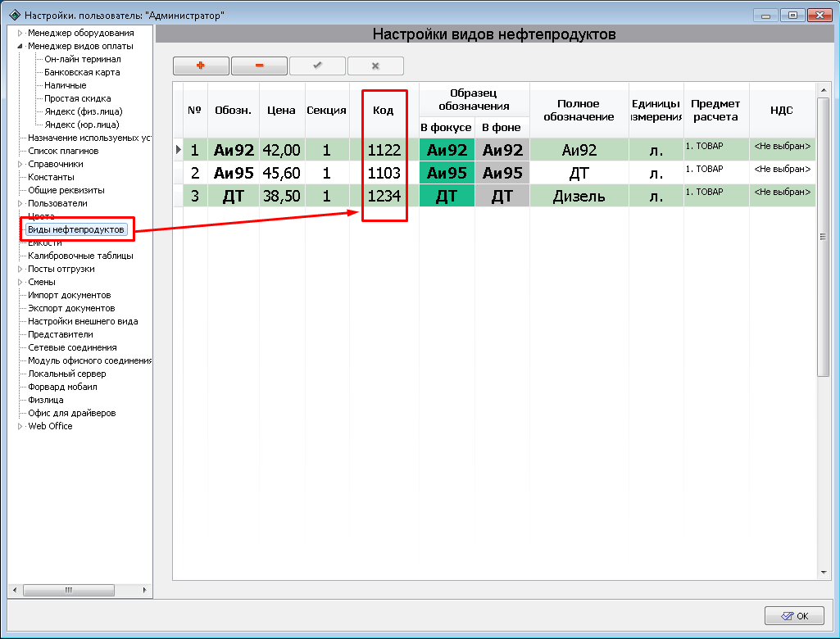Select the price cell 45,60

click(281, 173)
